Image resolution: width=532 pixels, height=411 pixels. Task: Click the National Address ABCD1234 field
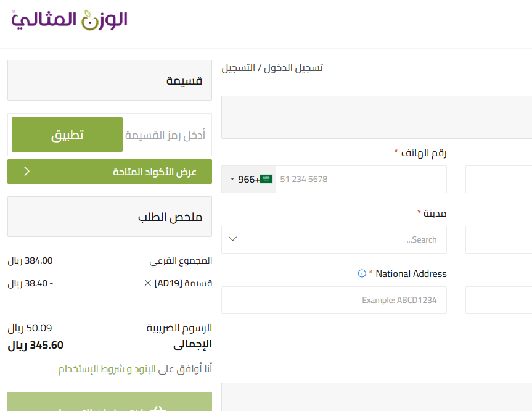pos(334,300)
